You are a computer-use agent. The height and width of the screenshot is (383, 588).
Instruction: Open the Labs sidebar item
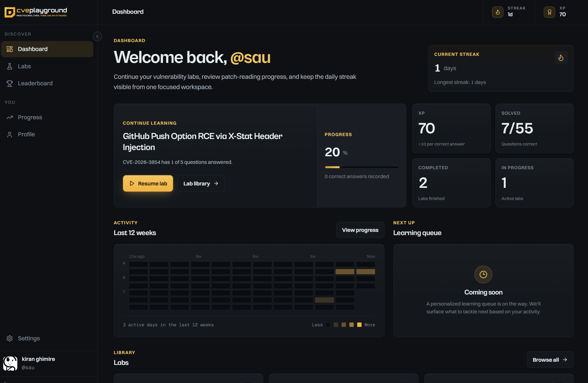47,66
